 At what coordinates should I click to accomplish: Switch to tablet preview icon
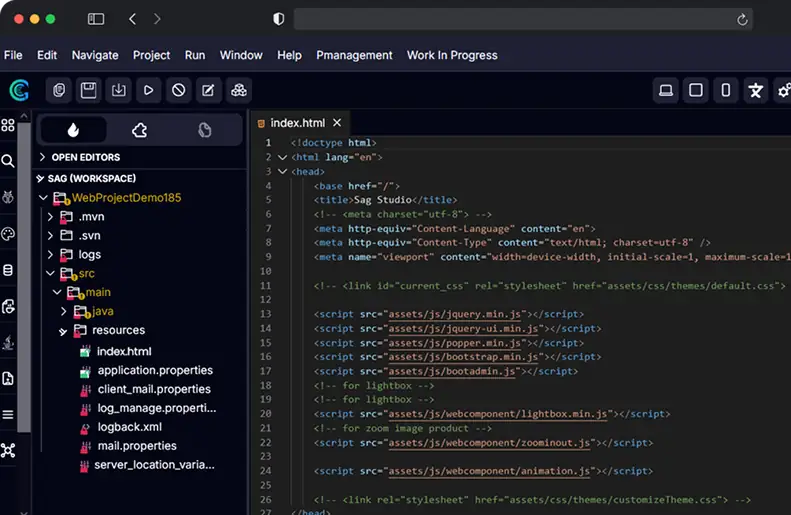click(696, 90)
